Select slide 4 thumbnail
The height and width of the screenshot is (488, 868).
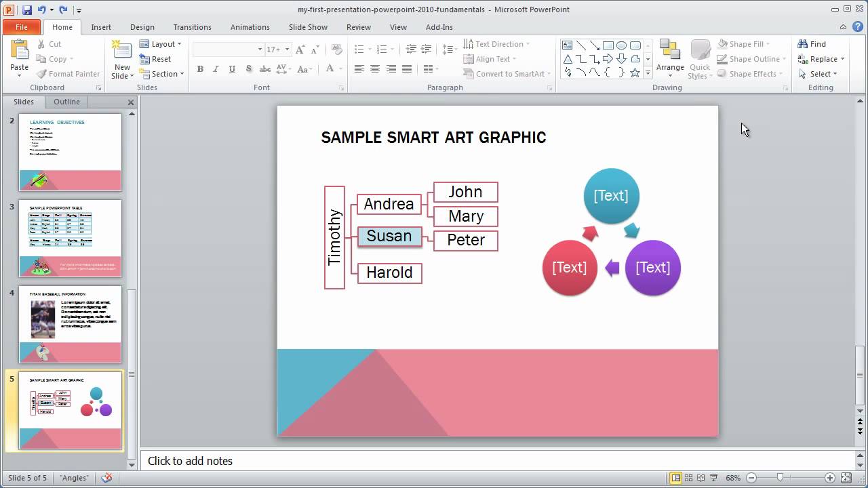click(71, 324)
